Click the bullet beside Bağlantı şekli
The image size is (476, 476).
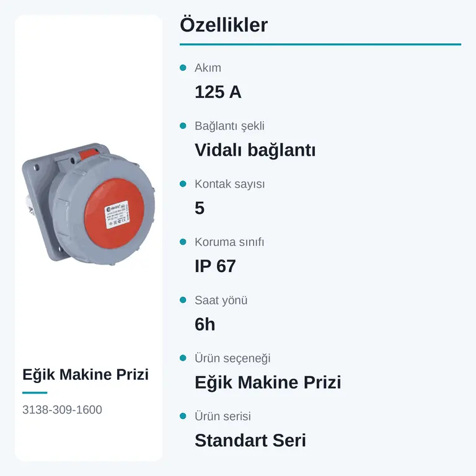(x=183, y=126)
